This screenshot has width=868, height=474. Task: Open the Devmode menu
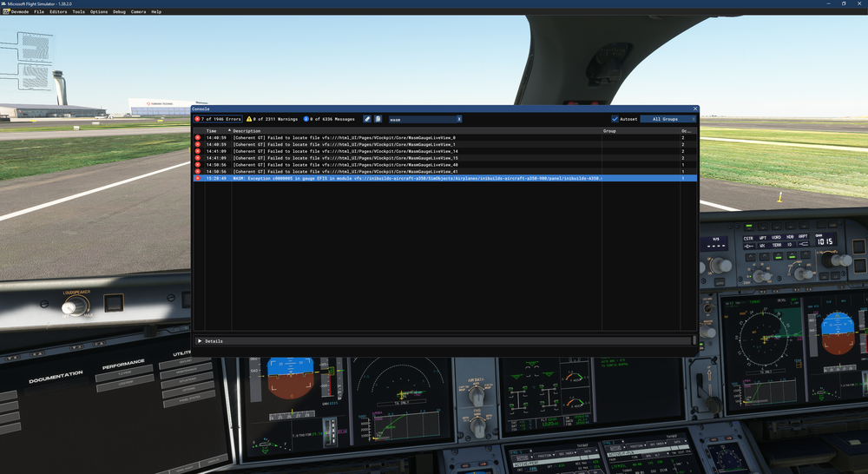coord(20,12)
